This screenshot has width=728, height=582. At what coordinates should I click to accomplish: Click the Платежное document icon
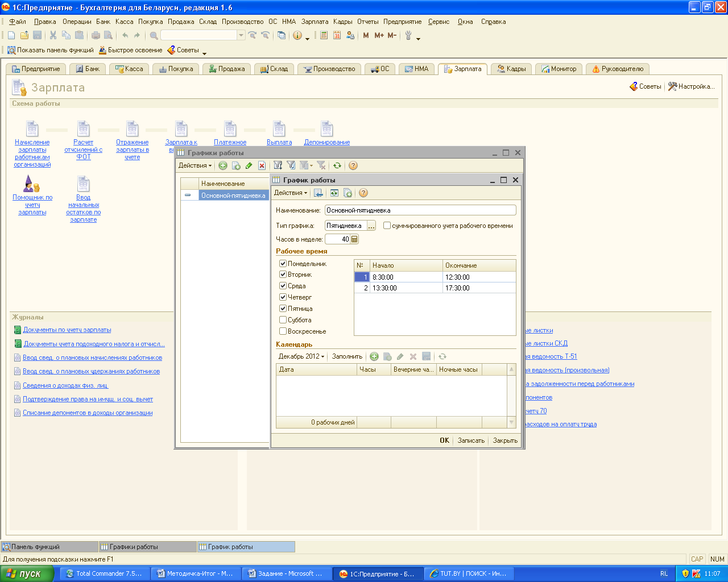coord(230,128)
